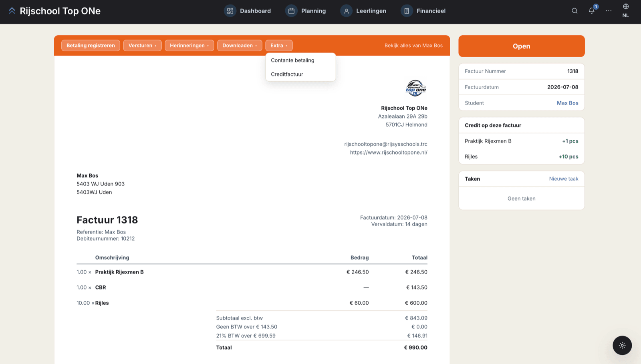Change language via globe NL icon
The width and height of the screenshot is (641, 364).
[625, 11]
